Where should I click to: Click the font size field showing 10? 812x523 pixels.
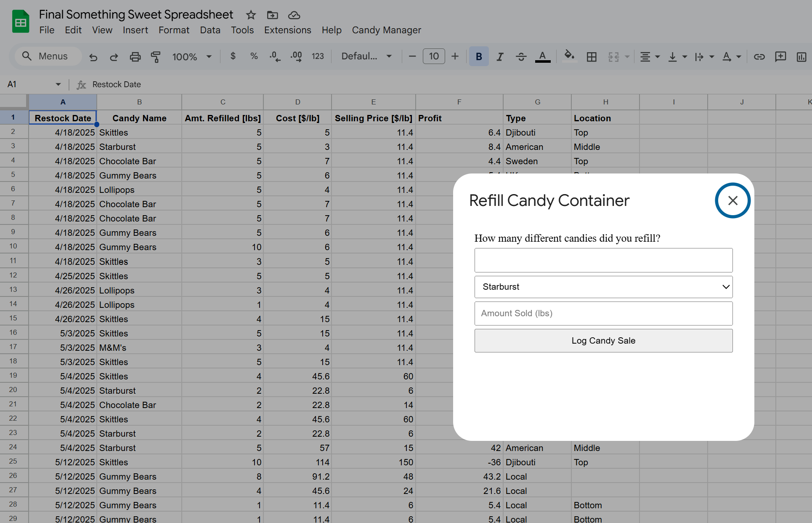coord(434,56)
